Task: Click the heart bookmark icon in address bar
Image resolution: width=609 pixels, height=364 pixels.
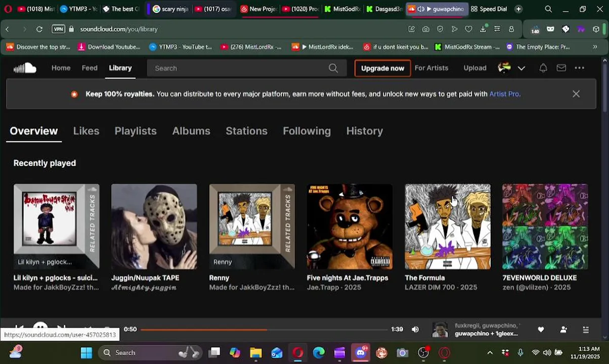Action: point(469,29)
